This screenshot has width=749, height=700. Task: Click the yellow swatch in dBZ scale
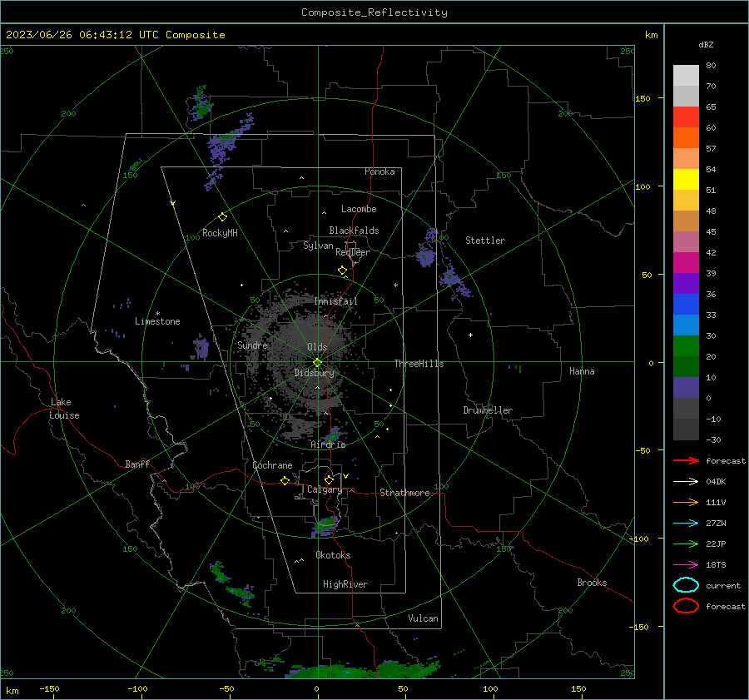point(686,179)
